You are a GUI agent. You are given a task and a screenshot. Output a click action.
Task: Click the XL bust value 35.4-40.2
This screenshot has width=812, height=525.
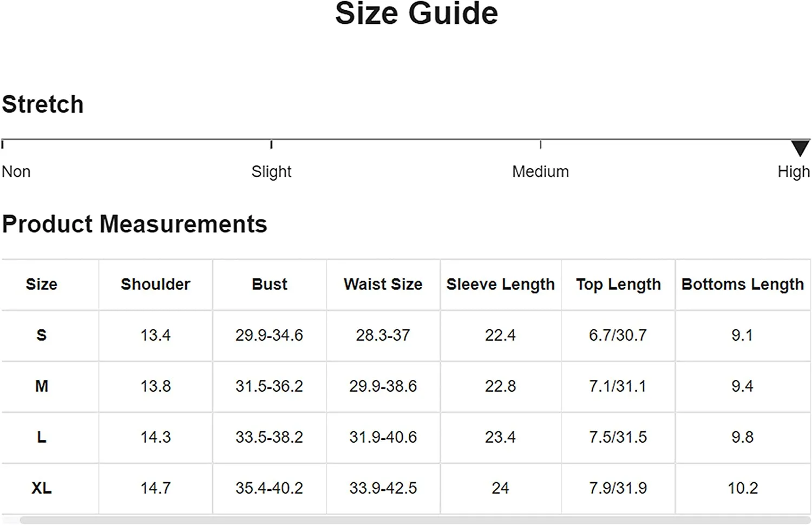[269, 488]
